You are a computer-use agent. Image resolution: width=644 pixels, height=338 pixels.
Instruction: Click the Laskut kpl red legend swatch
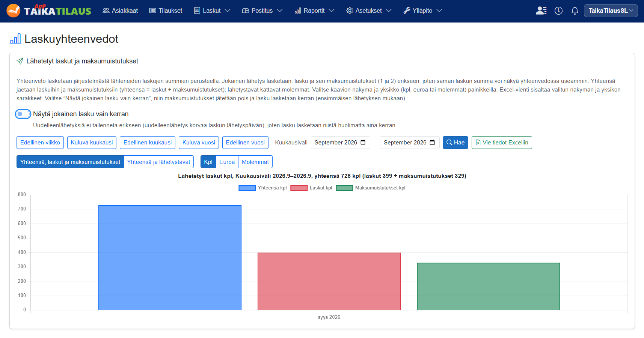(x=299, y=188)
